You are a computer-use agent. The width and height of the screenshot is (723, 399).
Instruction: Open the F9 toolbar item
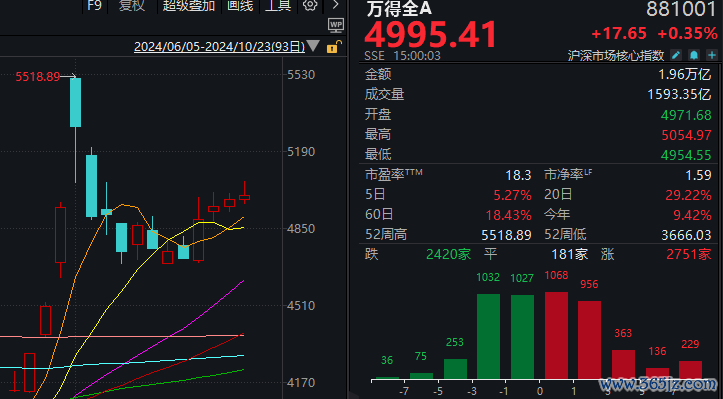pos(94,5)
